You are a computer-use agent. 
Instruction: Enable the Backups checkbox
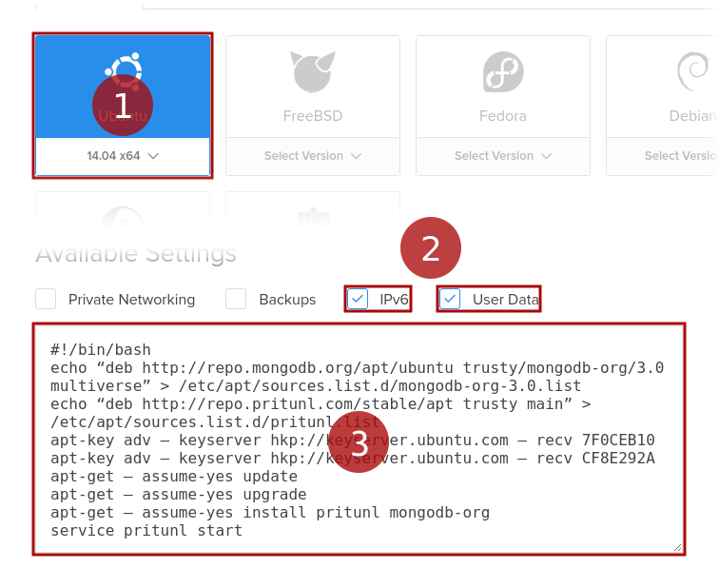point(236,299)
